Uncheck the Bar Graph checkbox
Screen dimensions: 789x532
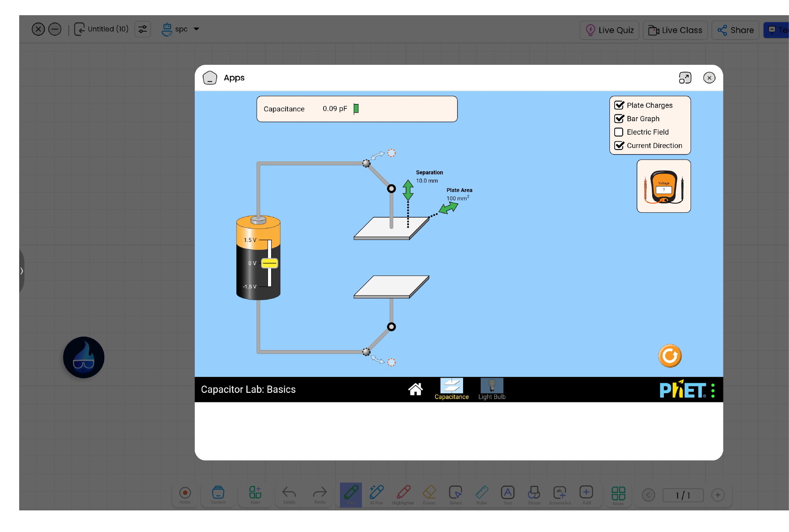tap(619, 119)
